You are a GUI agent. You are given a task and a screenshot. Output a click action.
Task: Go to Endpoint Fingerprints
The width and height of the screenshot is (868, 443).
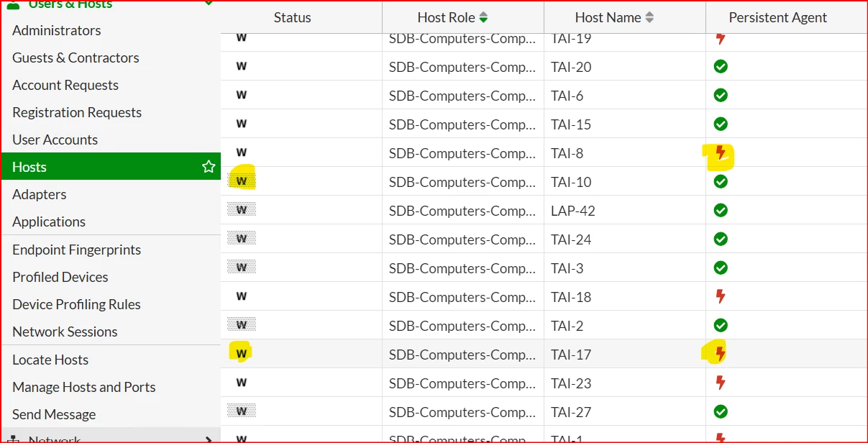[76, 250]
